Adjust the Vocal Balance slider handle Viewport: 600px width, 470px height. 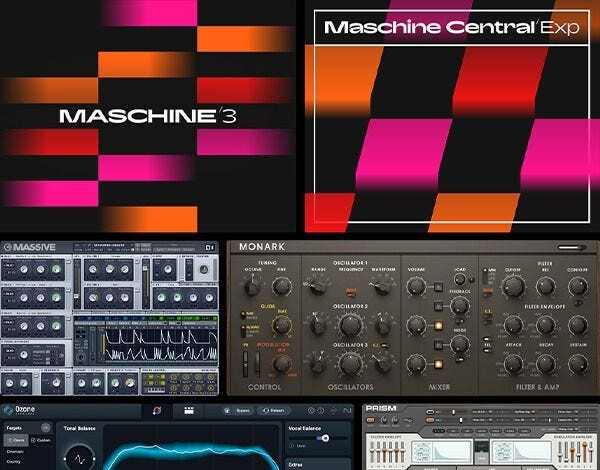tap(325, 438)
